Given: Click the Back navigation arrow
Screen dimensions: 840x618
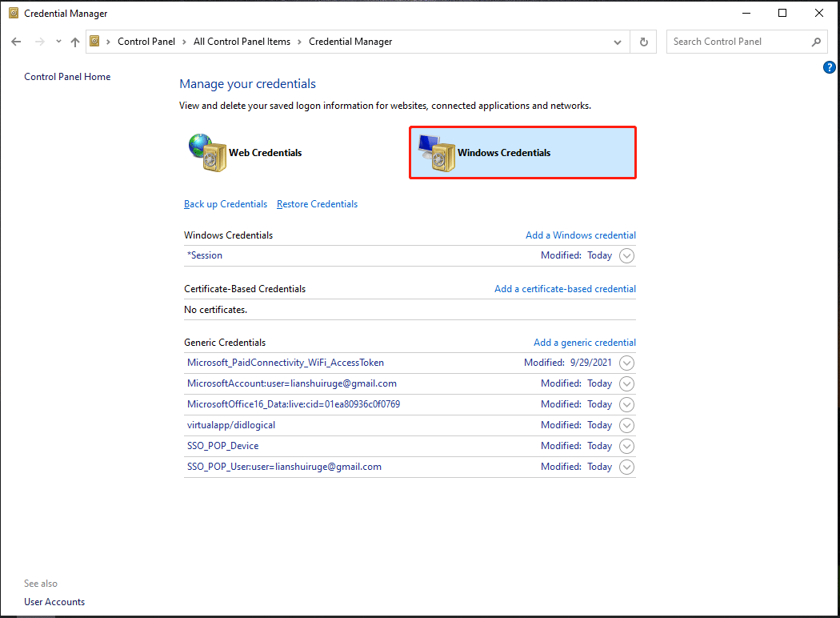Looking at the screenshot, I should 16,42.
